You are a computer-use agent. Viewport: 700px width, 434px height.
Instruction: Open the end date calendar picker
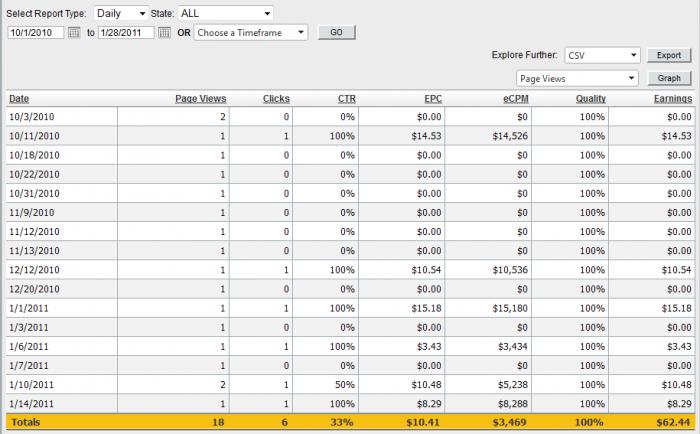coord(164,33)
